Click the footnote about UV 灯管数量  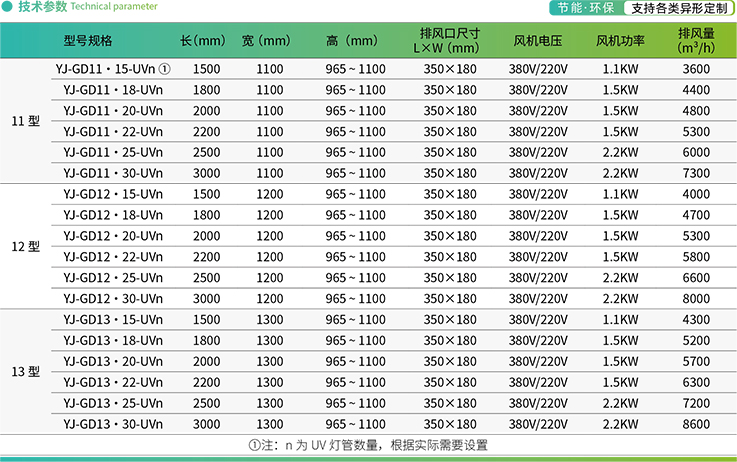(x=367, y=446)
